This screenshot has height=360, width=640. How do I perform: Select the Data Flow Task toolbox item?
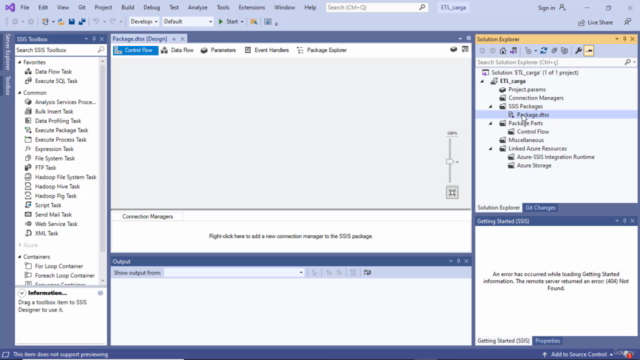(53, 71)
